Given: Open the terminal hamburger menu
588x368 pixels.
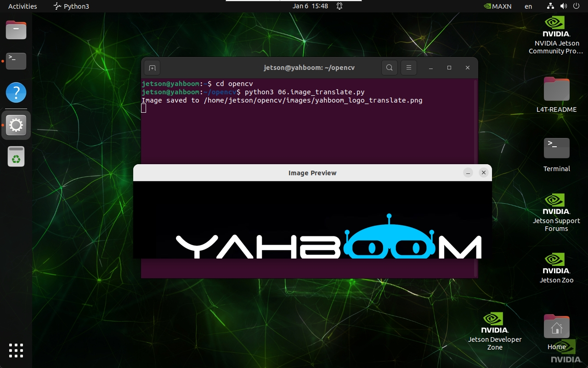Looking at the screenshot, I should click(x=408, y=68).
